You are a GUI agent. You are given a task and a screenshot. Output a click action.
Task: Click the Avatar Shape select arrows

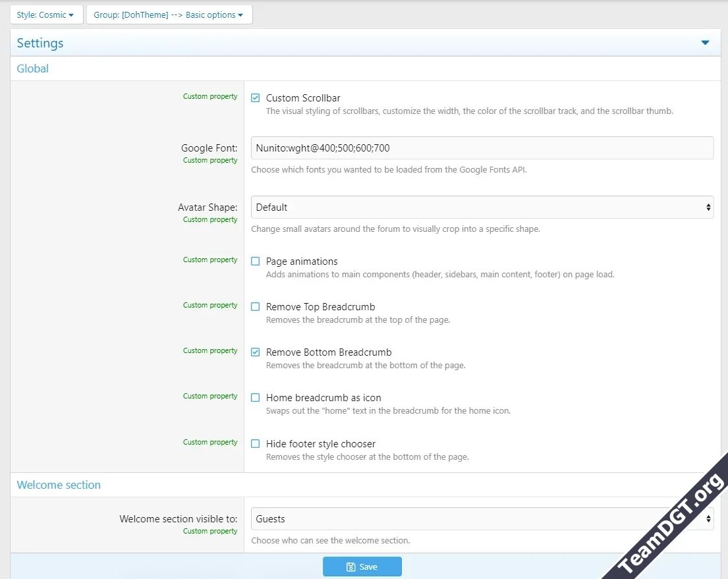(x=708, y=207)
